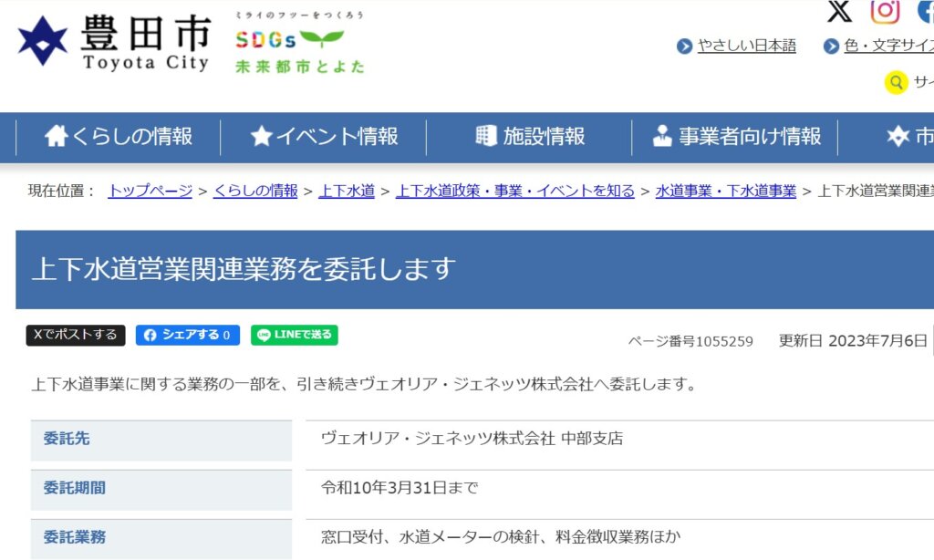
Task: Go to トップページ breadcrumb link
Action: click(x=150, y=191)
